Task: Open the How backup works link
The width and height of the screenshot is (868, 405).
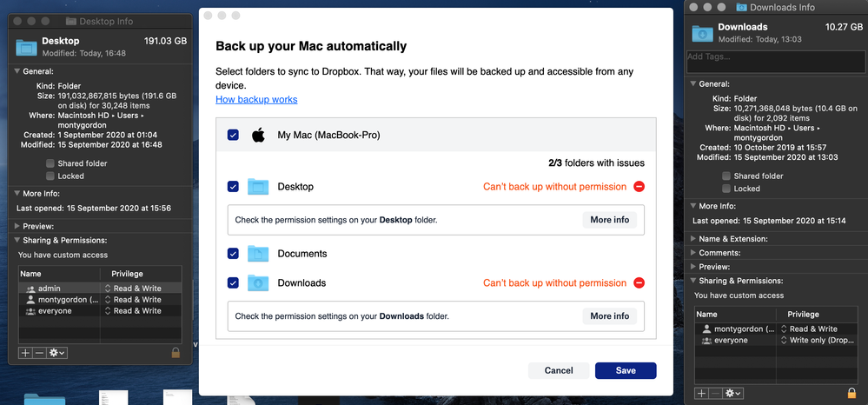Action: click(x=256, y=100)
